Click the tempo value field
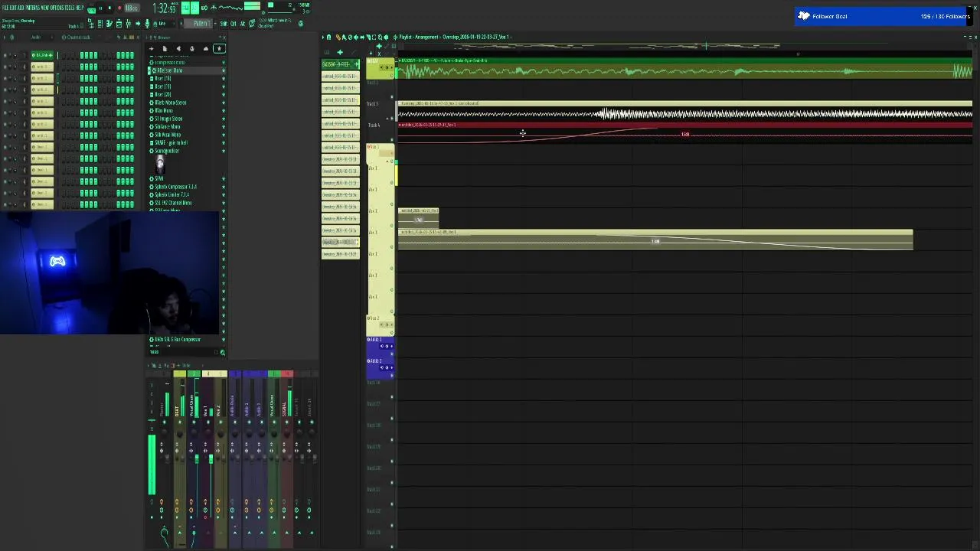Screen dimensions: 980x551 coord(132,8)
